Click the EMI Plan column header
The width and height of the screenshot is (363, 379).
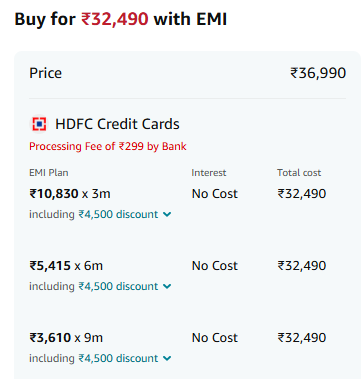(x=49, y=173)
